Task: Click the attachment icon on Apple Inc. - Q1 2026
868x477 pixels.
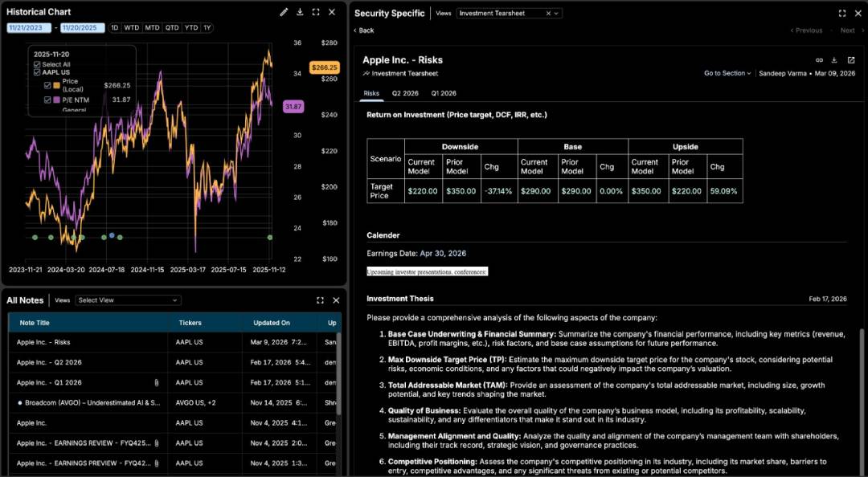Action: point(157,382)
